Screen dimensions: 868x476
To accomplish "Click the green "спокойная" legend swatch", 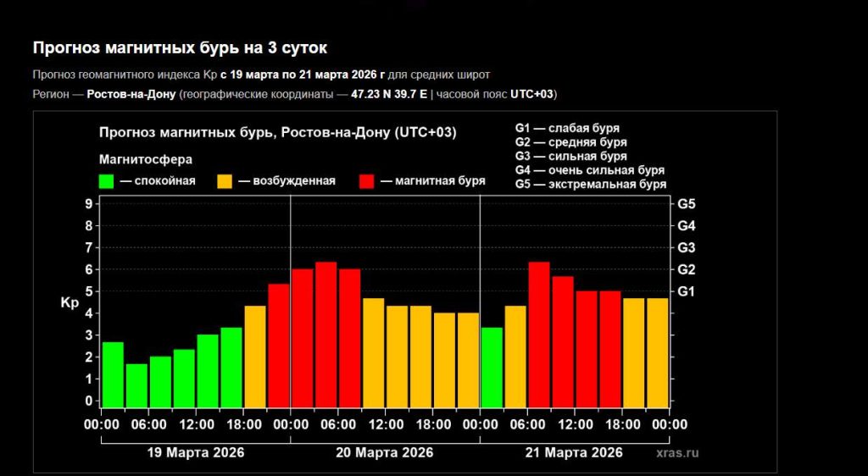I will [x=107, y=180].
